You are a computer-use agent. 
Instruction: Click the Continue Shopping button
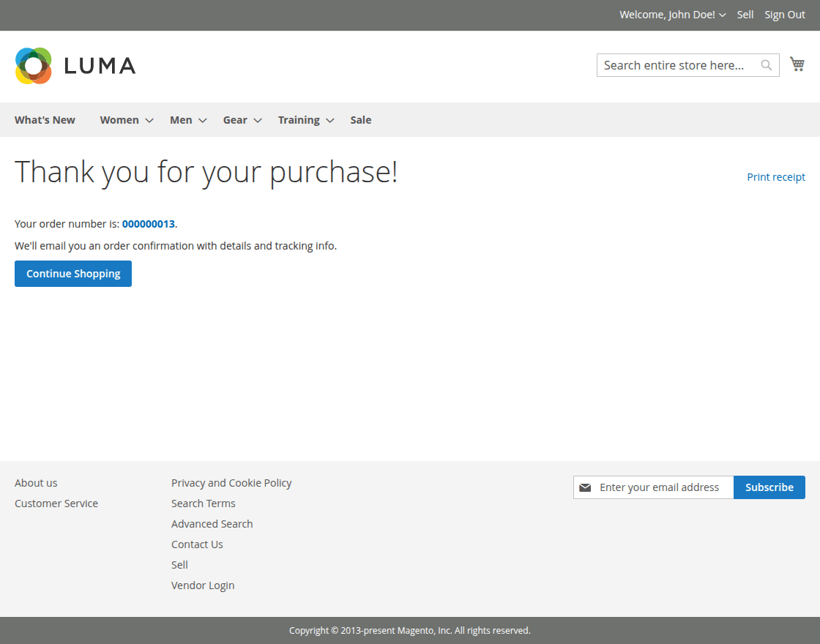tap(72, 273)
